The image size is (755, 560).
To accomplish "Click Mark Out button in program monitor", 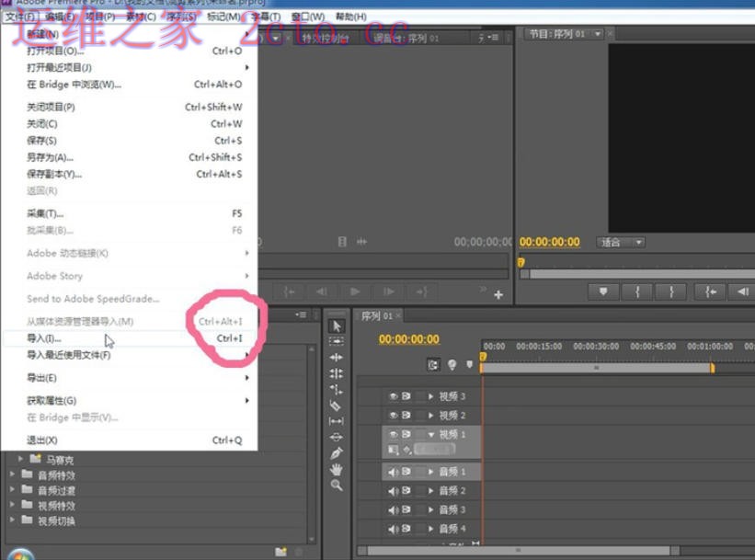I will pyautogui.click(x=670, y=291).
